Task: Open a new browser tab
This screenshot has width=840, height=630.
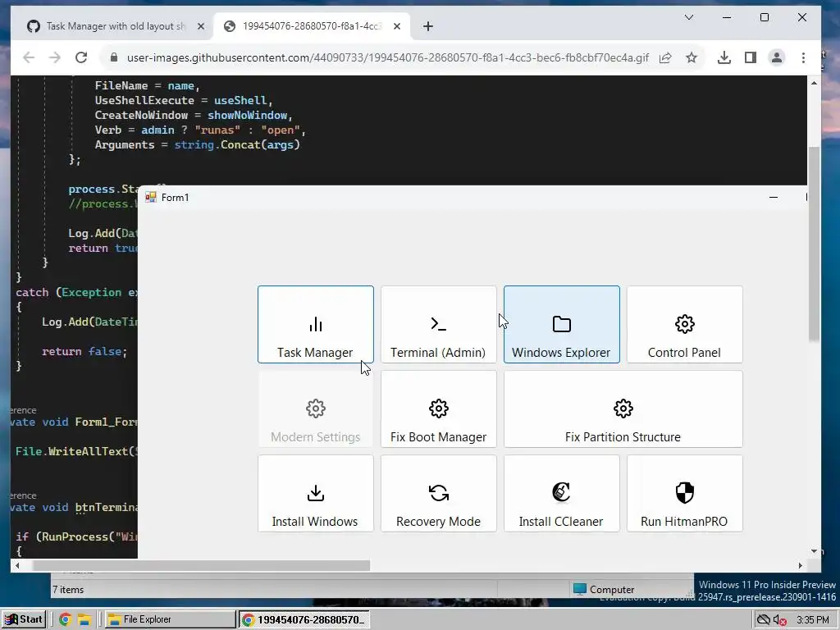Action: (427, 26)
